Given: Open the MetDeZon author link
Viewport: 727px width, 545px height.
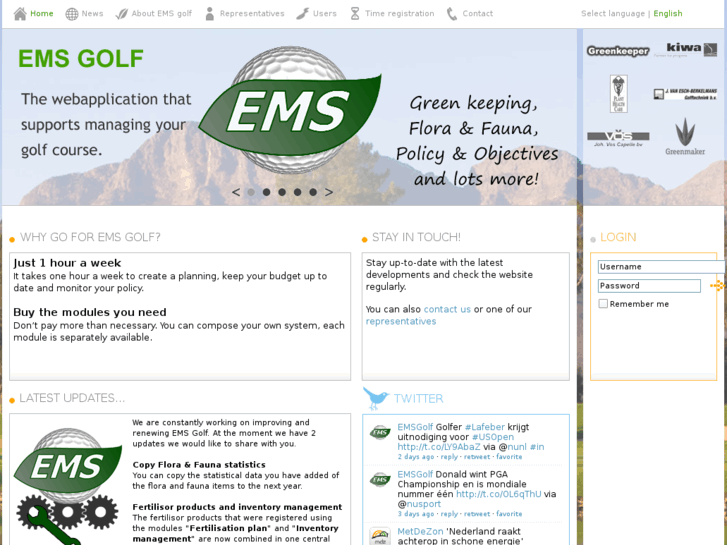Looking at the screenshot, I should (x=420, y=532).
